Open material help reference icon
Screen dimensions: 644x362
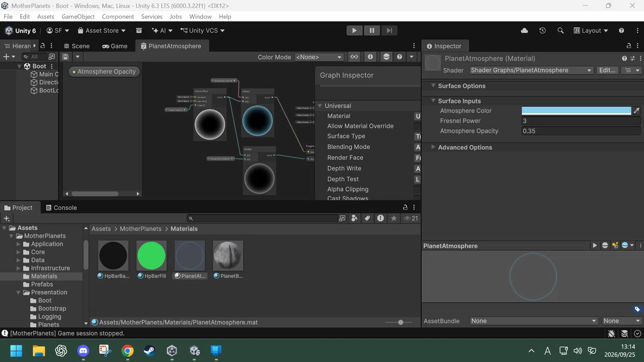tap(624, 59)
